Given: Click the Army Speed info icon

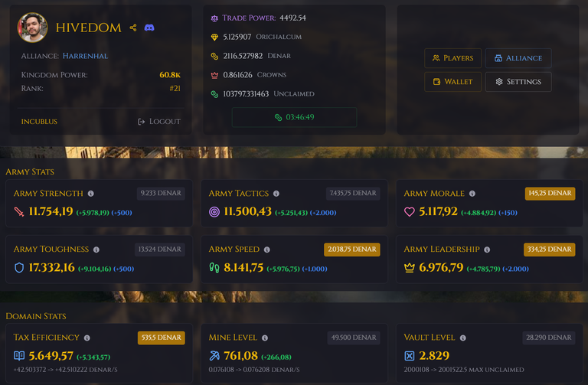Looking at the screenshot, I should click(x=267, y=250).
